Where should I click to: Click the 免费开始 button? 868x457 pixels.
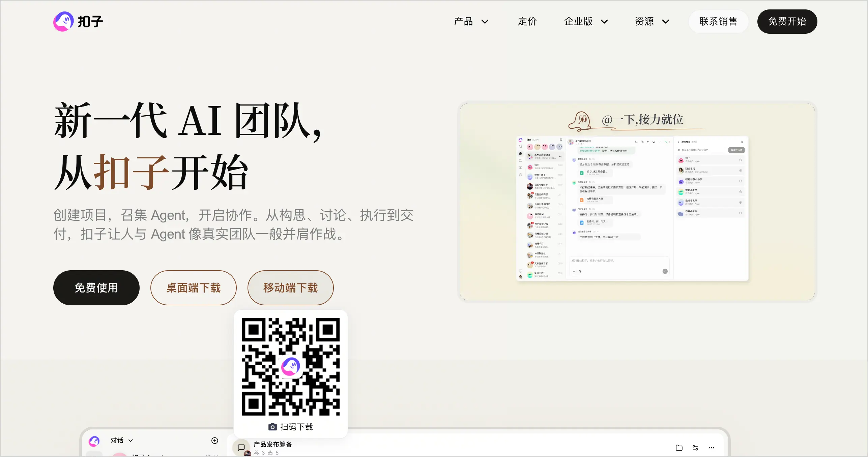[x=787, y=22]
